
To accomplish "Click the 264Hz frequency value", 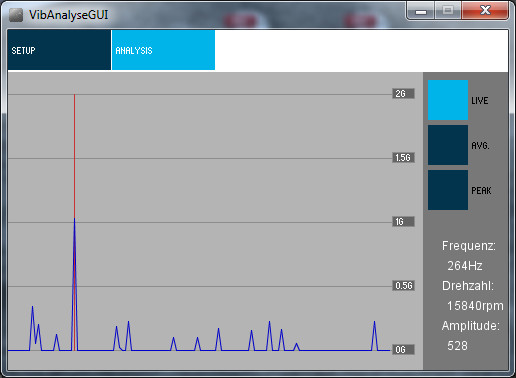I will (465, 266).
